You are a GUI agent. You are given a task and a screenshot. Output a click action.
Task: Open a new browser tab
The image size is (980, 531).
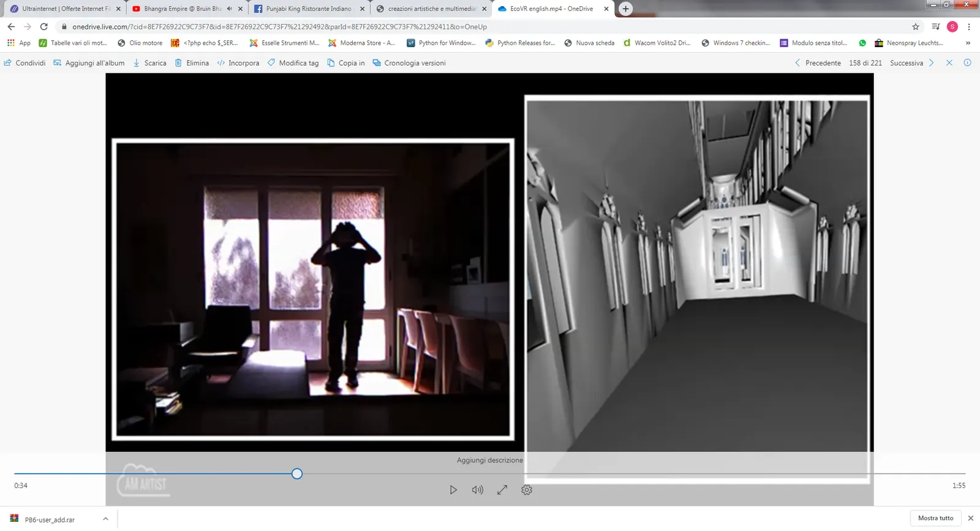(625, 9)
